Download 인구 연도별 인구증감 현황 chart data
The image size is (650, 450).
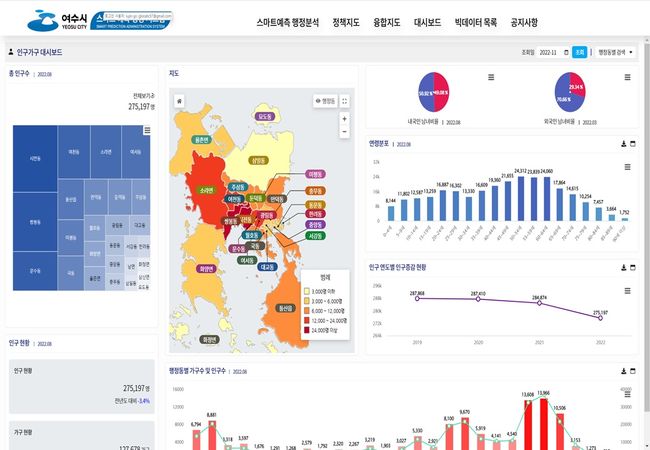pos(622,267)
